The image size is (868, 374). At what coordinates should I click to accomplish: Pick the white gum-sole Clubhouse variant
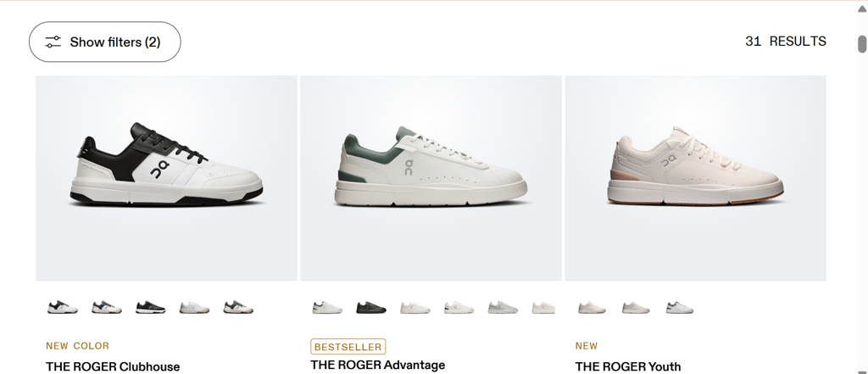pos(194,307)
